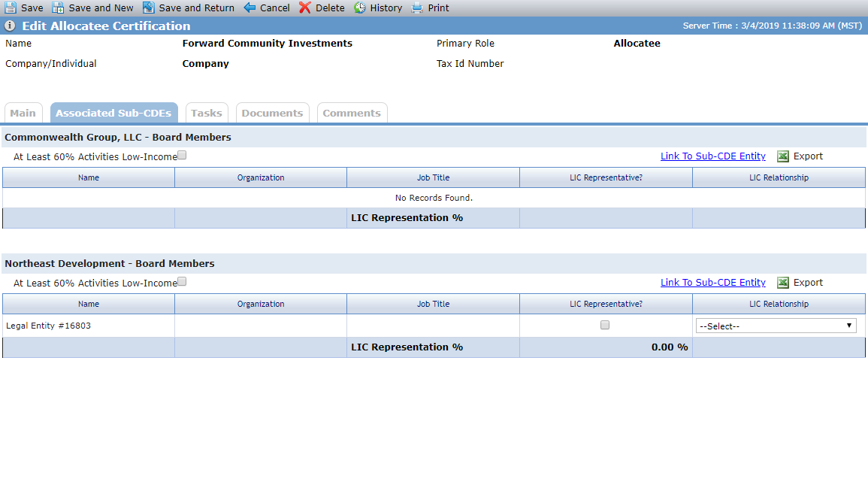Screen dimensions: 868x485
Task: Open History via the clock icon
Action: pyautogui.click(x=360, y=8)
